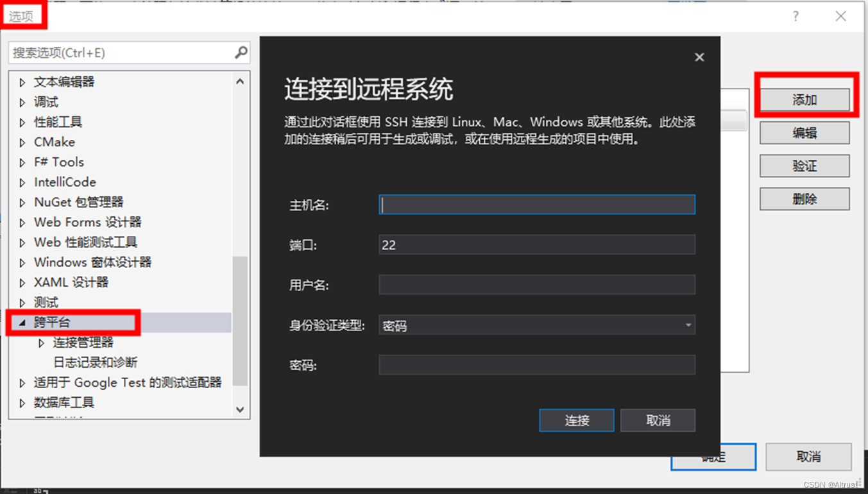Image resolution: width=868 pixels, height=494 pixels.
Task: Expand the 性能工具 tree node
Action: (x=22, y=122)
